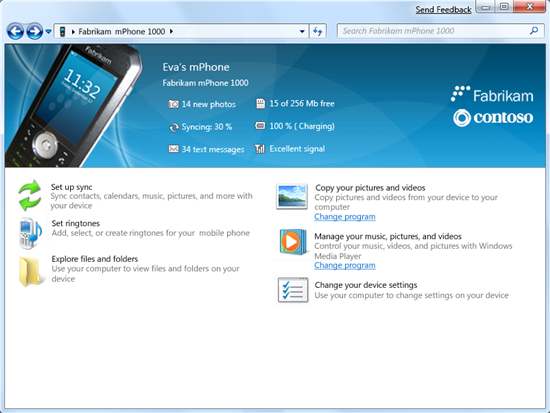Select Fabrikam mPhone 1000 breadcrumb
The image size is (550, 413).
(121, 32)
